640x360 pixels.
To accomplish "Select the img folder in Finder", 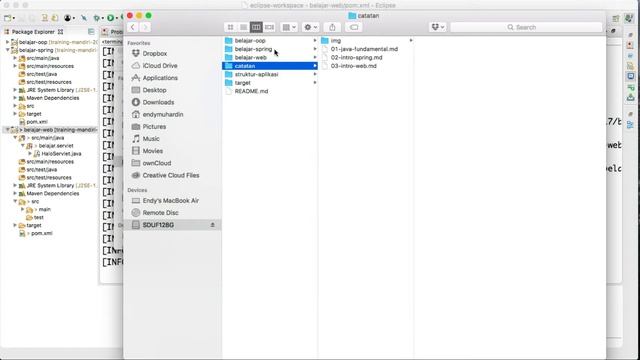I will coord(366,40).
